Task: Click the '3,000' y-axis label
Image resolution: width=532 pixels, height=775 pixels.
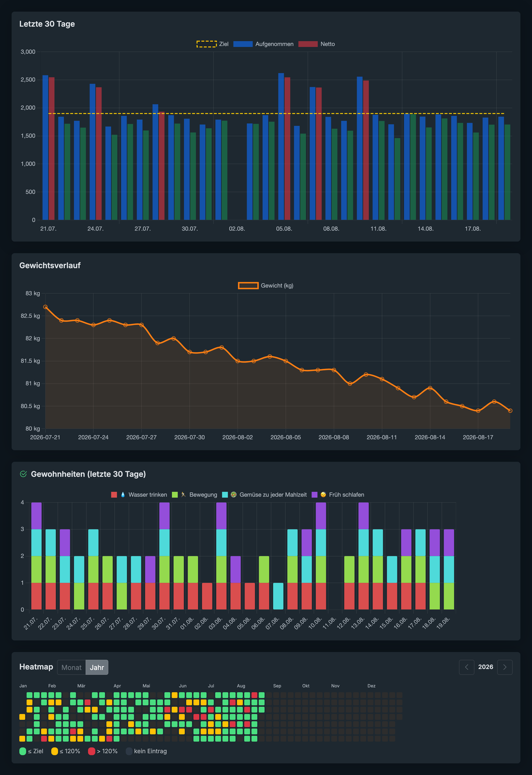Action: 28,52
